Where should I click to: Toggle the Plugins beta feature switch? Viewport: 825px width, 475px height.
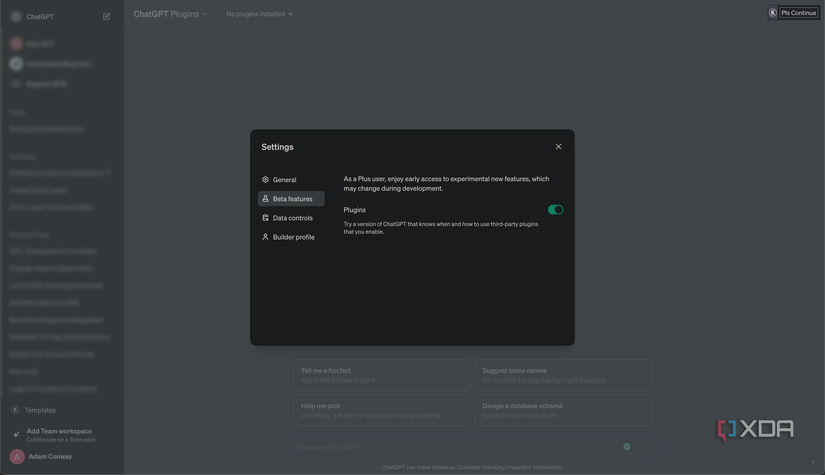pos(555,209)
